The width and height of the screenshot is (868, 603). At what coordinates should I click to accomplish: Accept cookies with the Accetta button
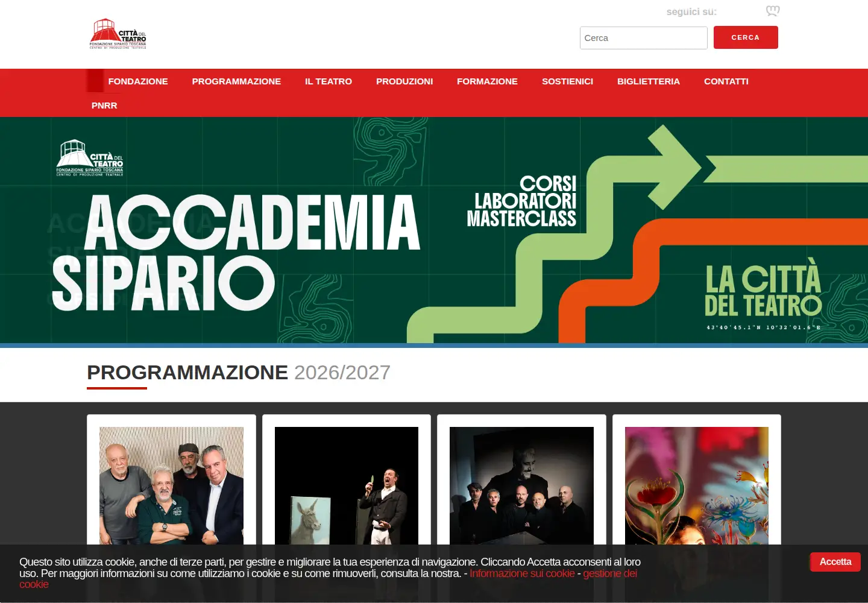835,562
